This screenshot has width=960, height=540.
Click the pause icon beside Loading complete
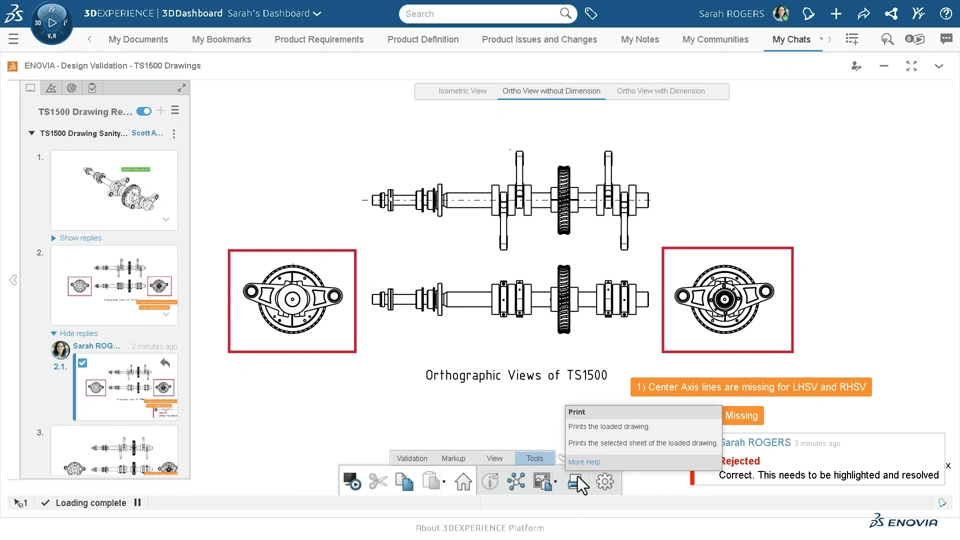(x=137, y=503)
